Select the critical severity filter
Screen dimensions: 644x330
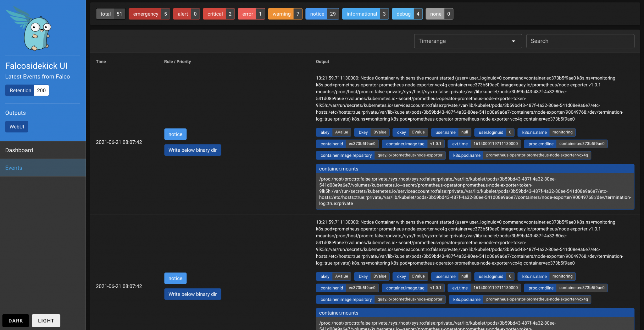click(x=219, y=14)
